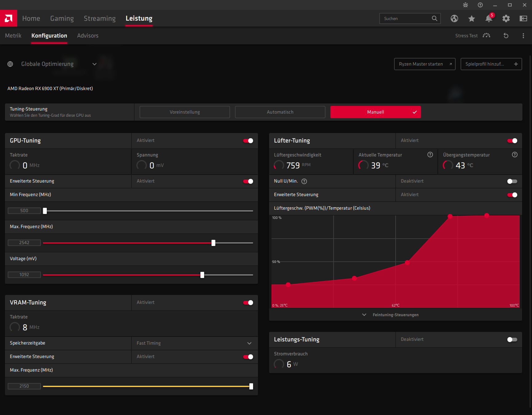Click the Ryzen Master external link arrow
532x415 pixels.
[x=450, y=64]
